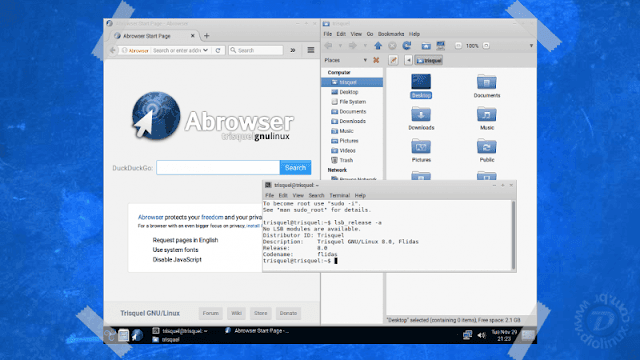Click the Abrowser identity label in address bar
The height and width of the screenshot is (360, 640).
(x=135, y=51)
